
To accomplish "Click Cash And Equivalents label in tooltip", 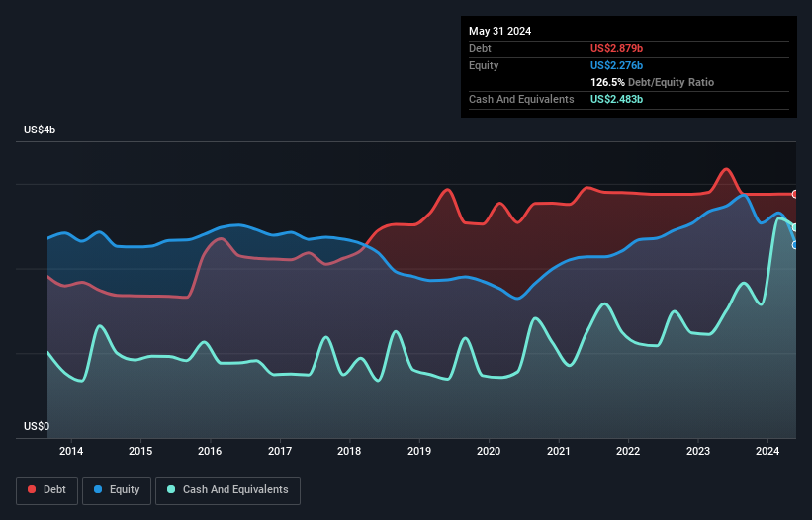I will (x=521, y=99).
